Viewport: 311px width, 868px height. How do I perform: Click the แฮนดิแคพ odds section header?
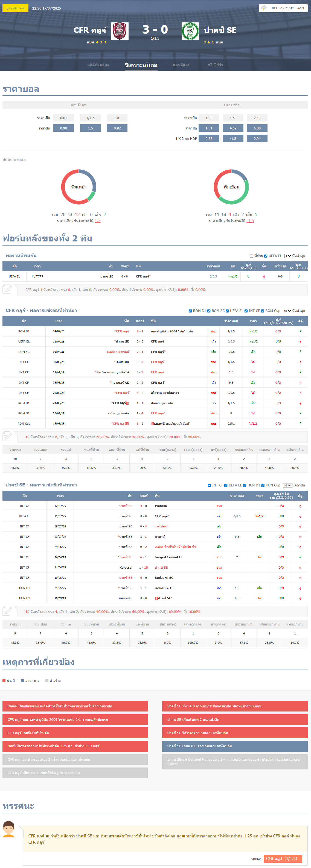[x=79, y=105]
